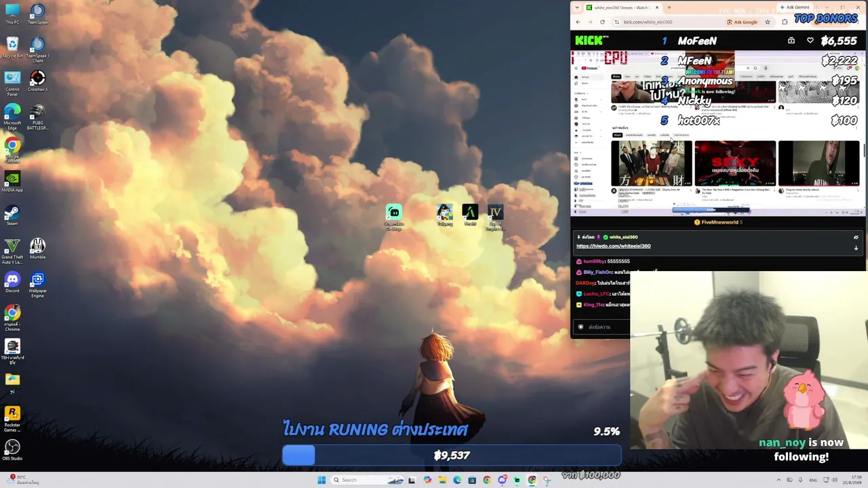This screenshot has height=488, width=868.
Task: Open the Discord desktop shortcut
Action: click(x=12, y=282)
